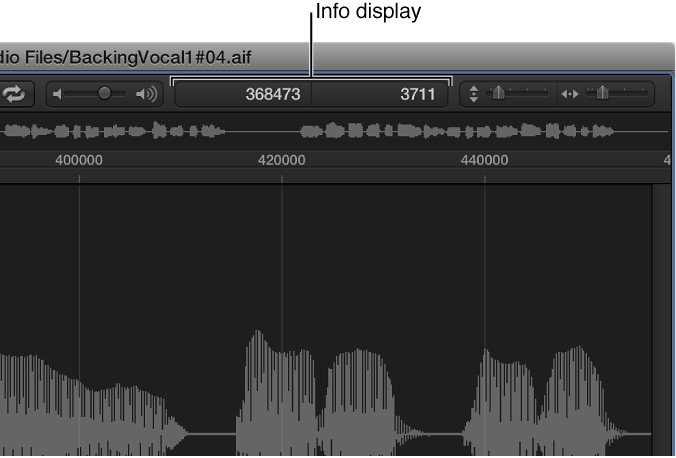676x458 pixels.
Task: Click the horizontal zoom slider
Action: pyautogui.click(x=617, y=93)
